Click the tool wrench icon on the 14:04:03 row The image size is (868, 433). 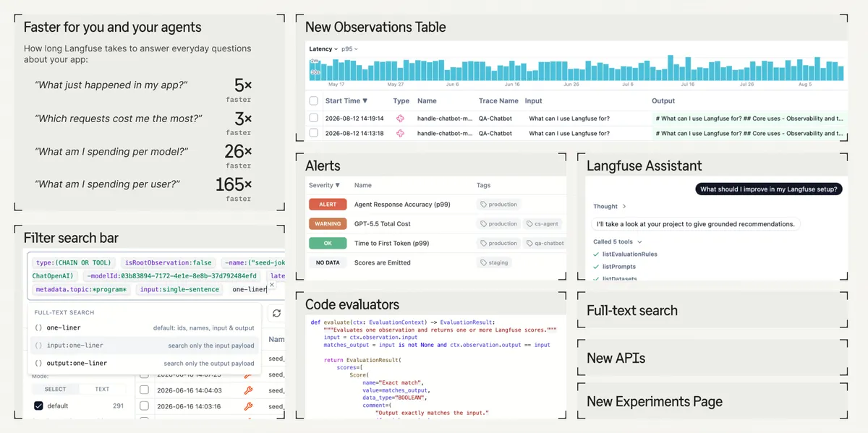click(248, 390)
